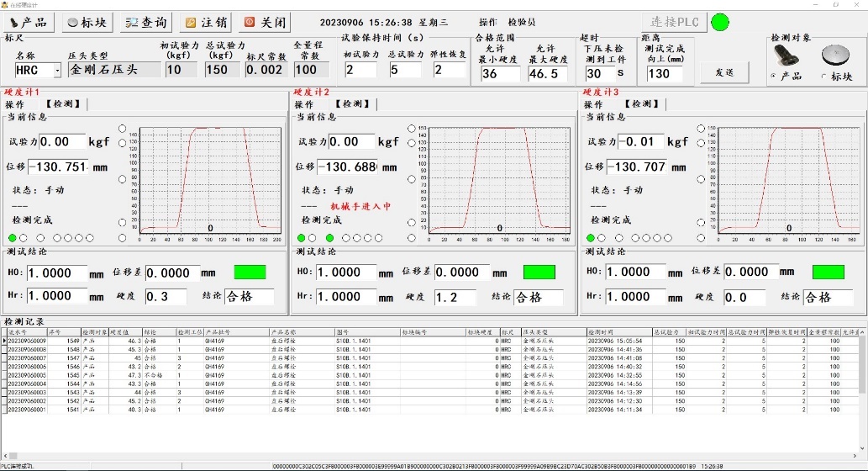Click the green PLC connection indicator
This screenshot has height=471, width=868.
click(720, 22)
